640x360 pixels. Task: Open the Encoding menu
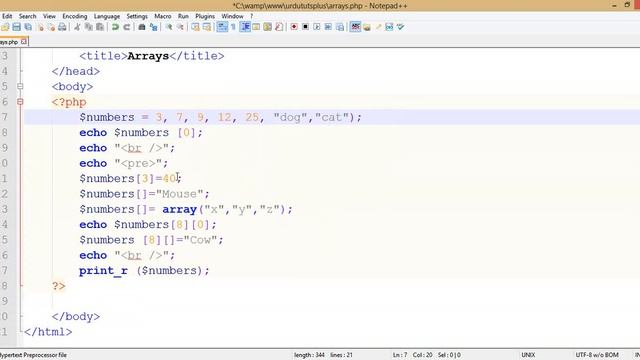(x=75, y=16)
